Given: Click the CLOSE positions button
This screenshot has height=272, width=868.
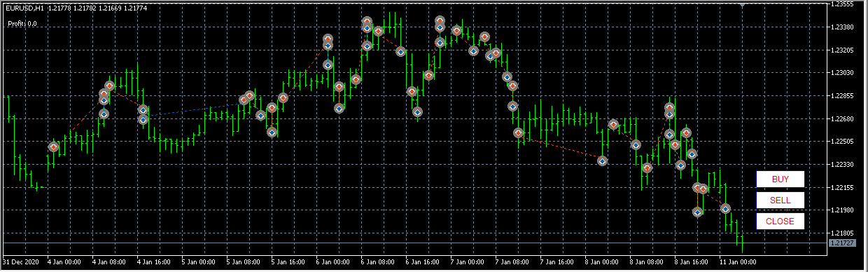Looking at the screenshot, I should pos(780,222).
